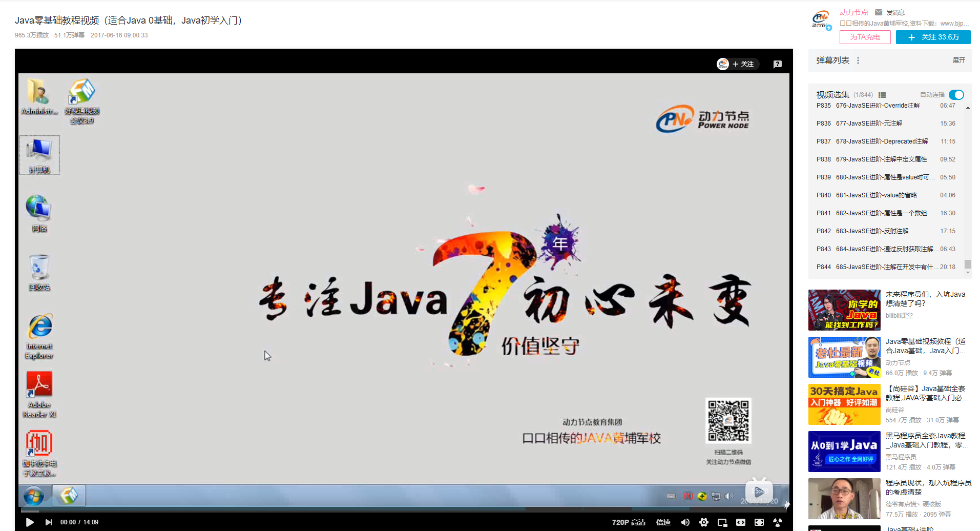Send message via 发消息 envelope
This screenshot has height=531, width=980.
[890, 12]
